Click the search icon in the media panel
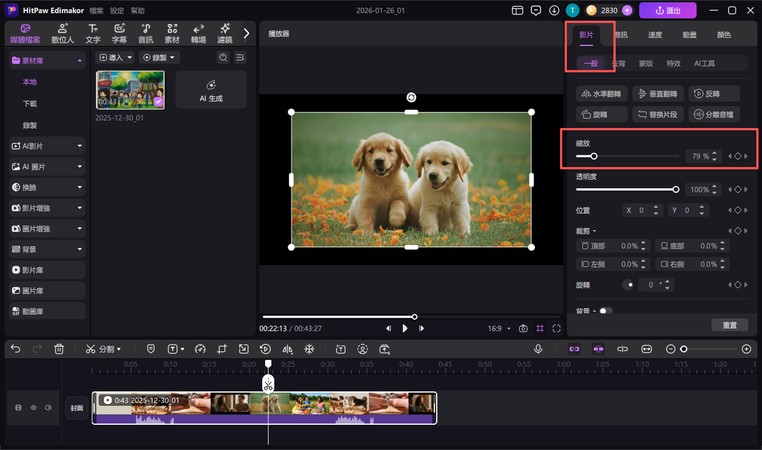The image size is (762, 450). pyautogui.click(x=223, y=58)
